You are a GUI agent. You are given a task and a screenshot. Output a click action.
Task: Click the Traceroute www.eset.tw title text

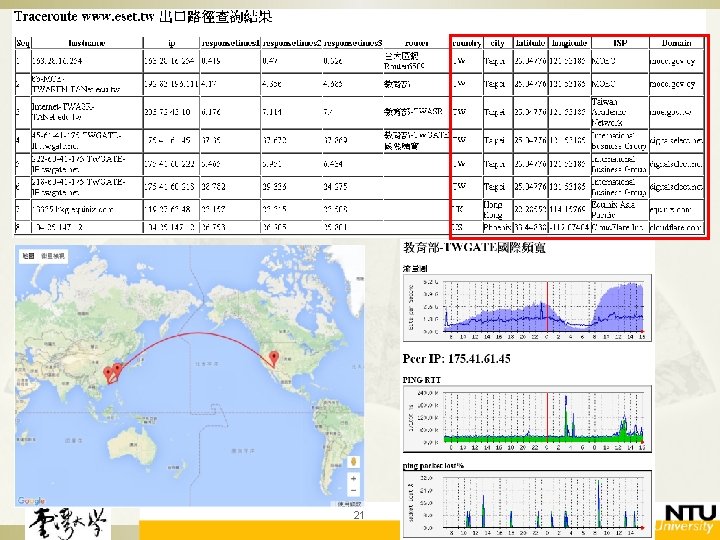tap(143, 17)
